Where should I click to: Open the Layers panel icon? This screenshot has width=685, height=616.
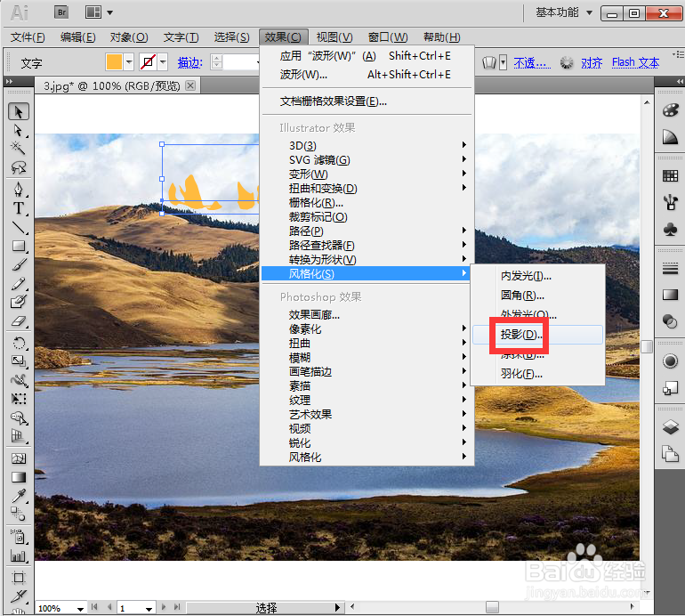click(670, 426)
